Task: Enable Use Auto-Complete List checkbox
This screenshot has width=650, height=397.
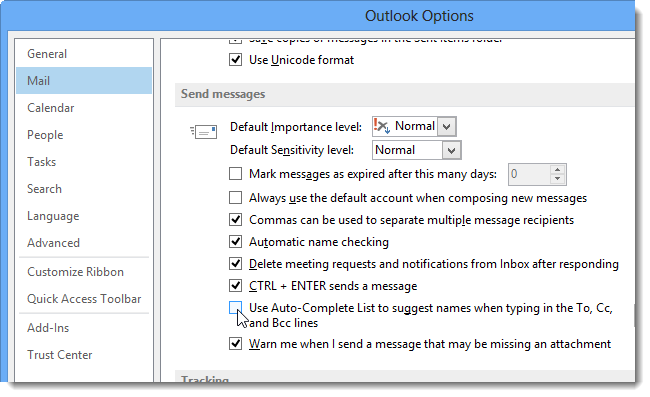Action: coord(235,308)
